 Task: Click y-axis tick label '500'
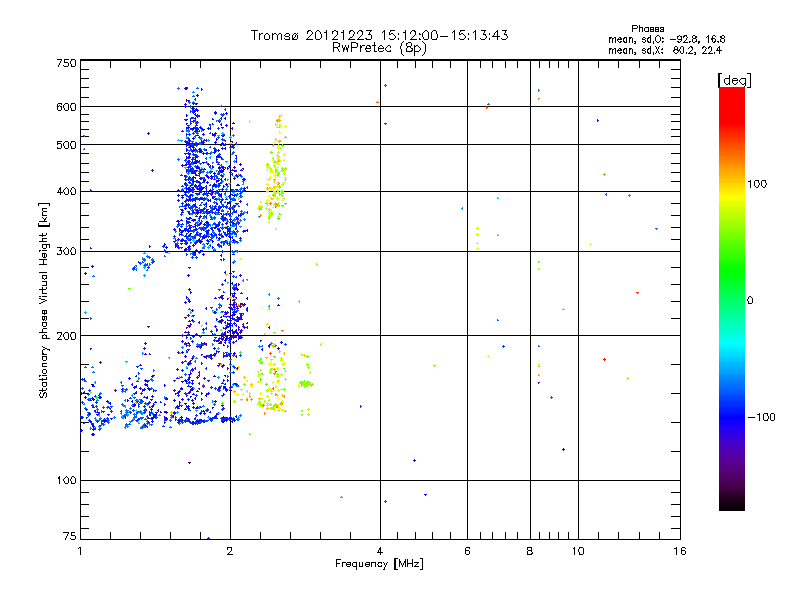[x=66, y=145]
